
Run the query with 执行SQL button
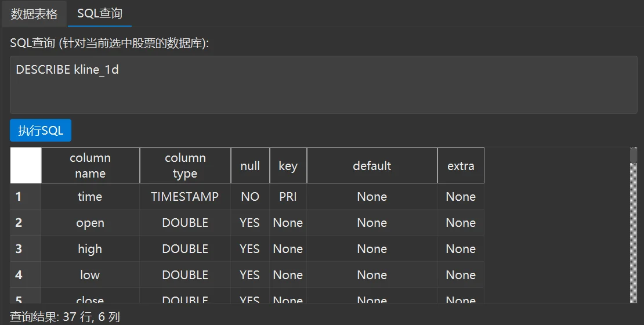point(41,130)
